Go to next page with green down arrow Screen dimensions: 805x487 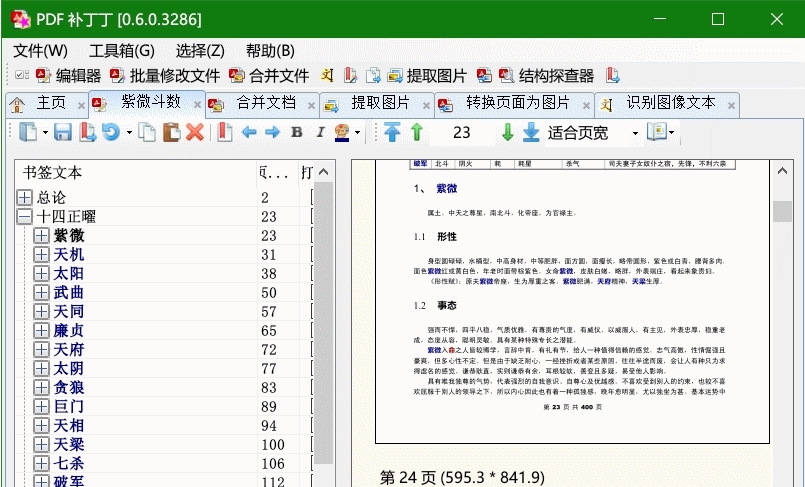tap(507, 132)
